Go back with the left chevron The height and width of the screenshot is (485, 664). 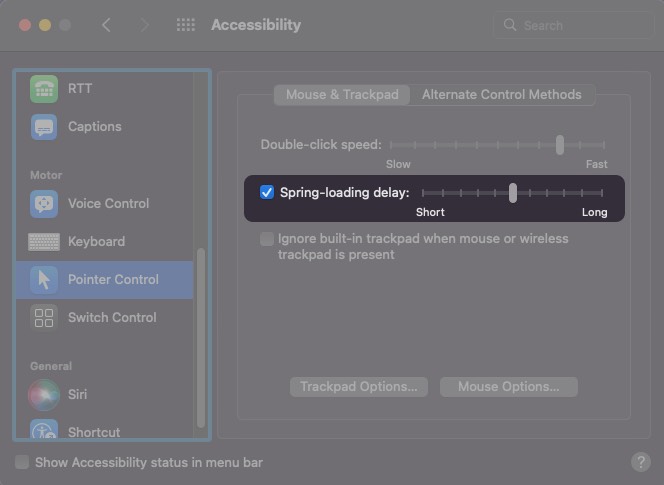point(106,25)
